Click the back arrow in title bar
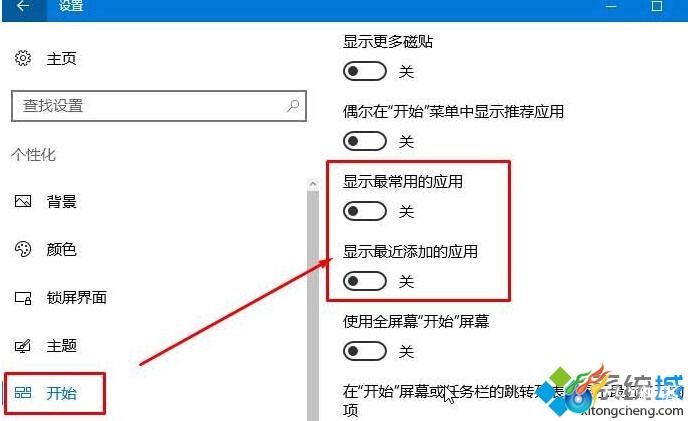Screen dimensions: 688x421 pyautogui.click(x=23, y=6)
